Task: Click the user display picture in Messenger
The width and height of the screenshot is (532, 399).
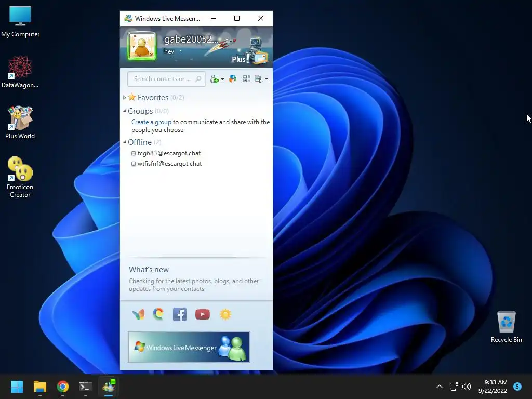Action: (x=142, y=46)
